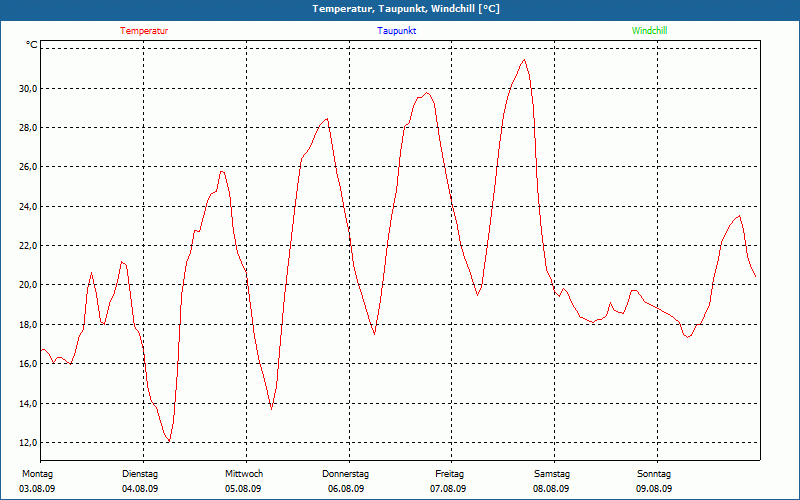This screenshot has height=500, width=800.
Task: Click the 28,0 y-axis value
Action: point(29,128)
